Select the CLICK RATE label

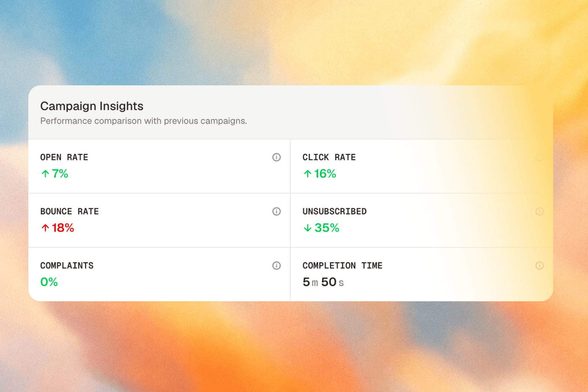pyautogui.click(x=329, y=157)
